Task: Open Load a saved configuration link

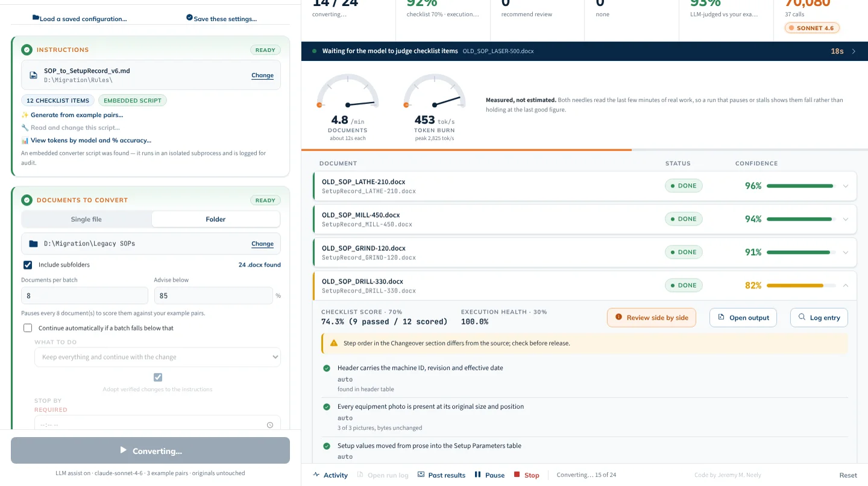Action: 80,19
